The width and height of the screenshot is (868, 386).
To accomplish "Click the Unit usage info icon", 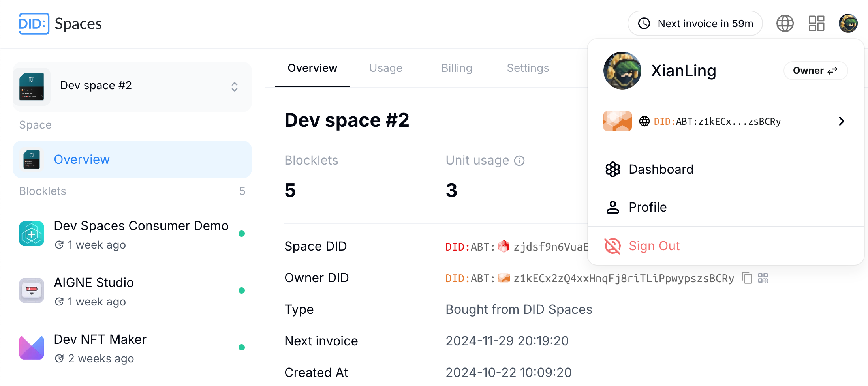I will tap(519, 161).
